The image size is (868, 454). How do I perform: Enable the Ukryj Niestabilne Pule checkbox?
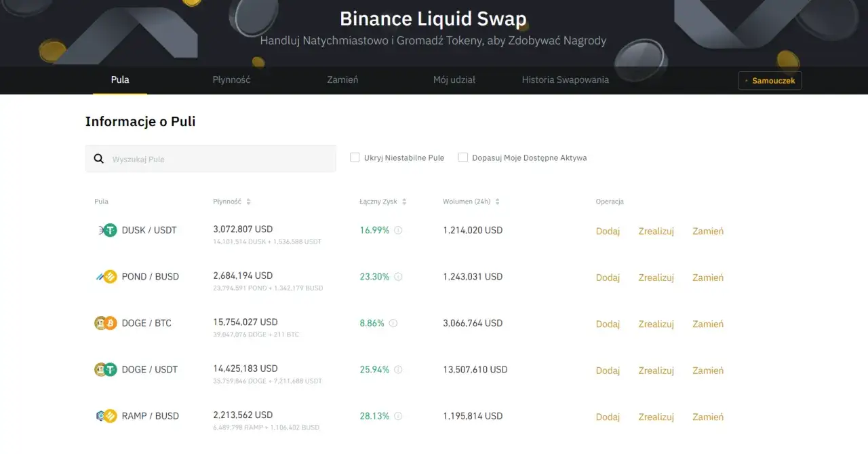tap(355, 157)
